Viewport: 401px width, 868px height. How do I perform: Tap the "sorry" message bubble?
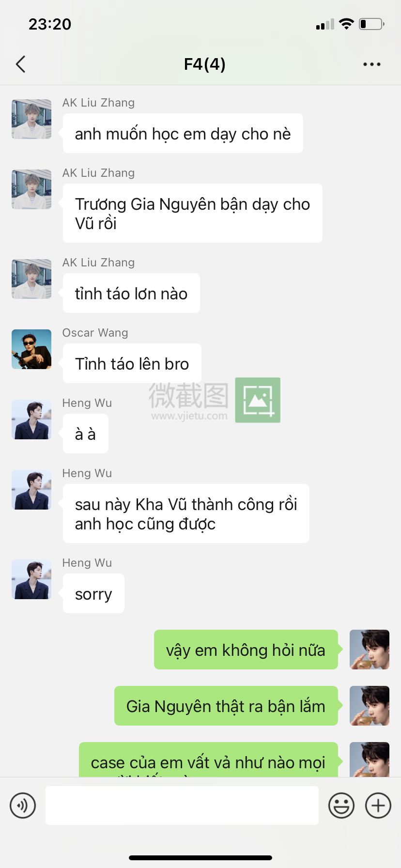93,593
